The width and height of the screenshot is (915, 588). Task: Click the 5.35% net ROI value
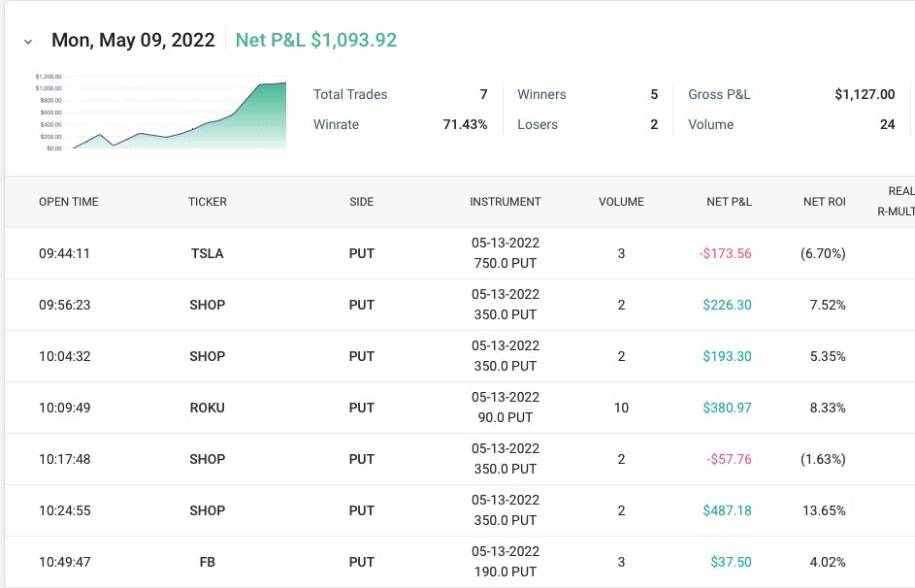(x=828, y=356)
